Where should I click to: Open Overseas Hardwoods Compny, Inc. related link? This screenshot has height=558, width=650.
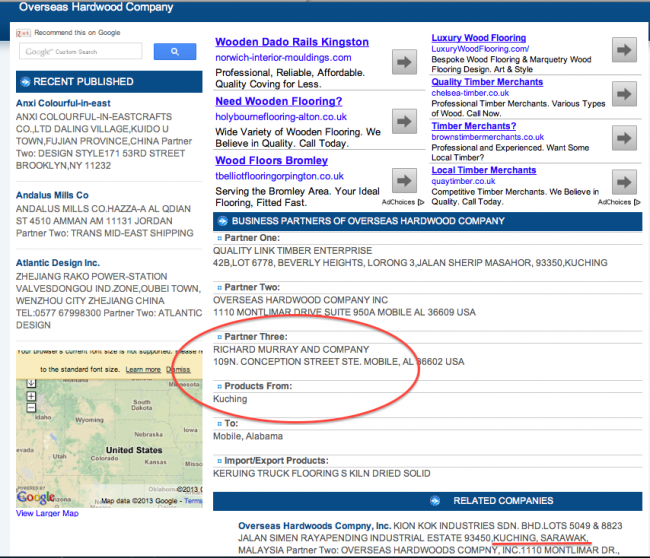(314, 526)
